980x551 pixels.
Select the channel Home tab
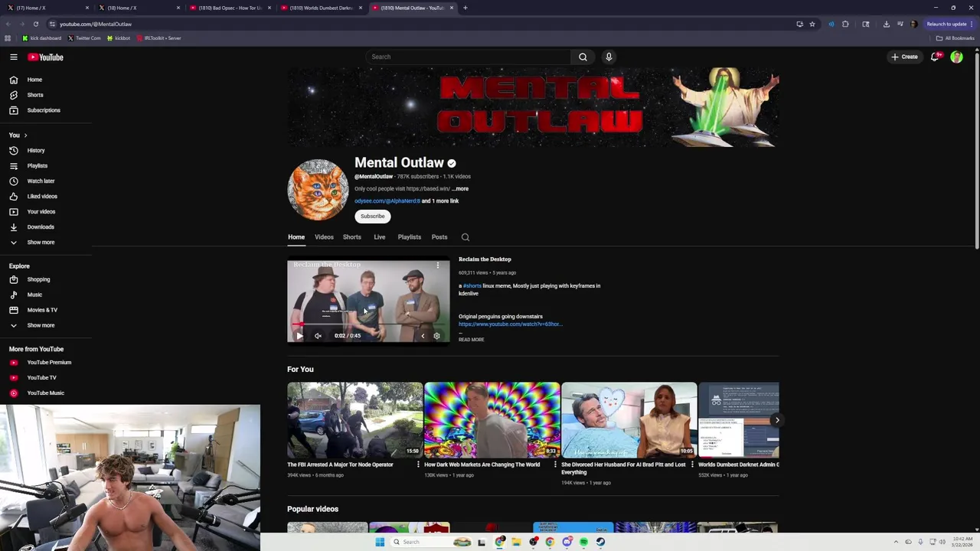pos(296,237)
